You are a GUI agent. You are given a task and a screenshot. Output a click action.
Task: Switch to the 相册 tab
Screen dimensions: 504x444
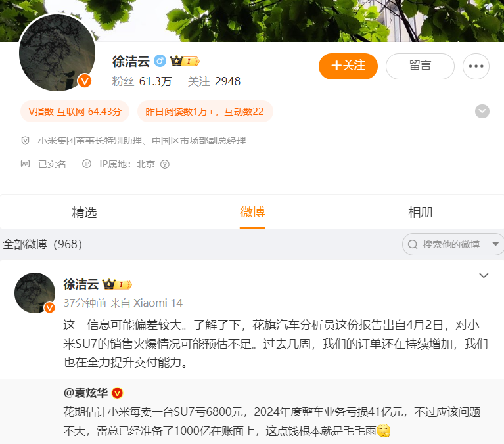[421, 212]
